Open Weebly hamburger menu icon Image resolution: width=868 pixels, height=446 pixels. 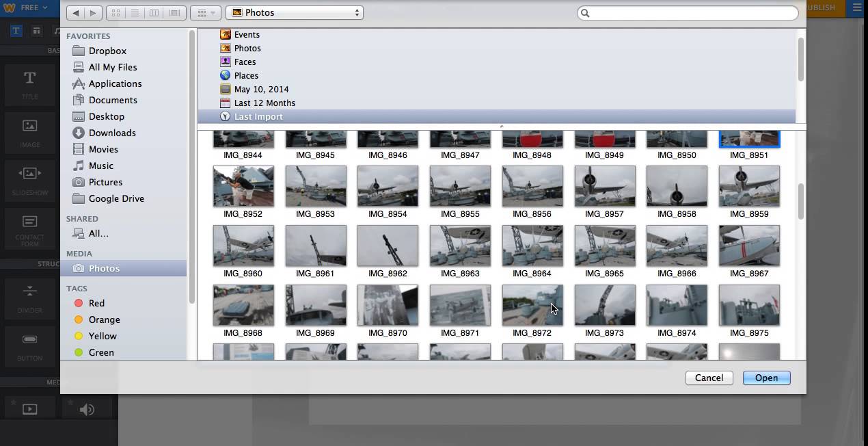click(857, 8)
